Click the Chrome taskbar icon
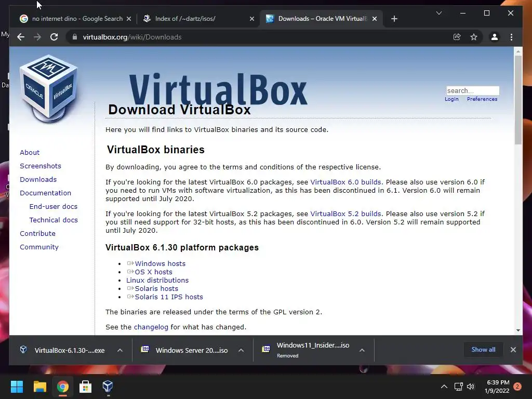Image resolution: width=532 pixels, height=399 pixels. 62,387
